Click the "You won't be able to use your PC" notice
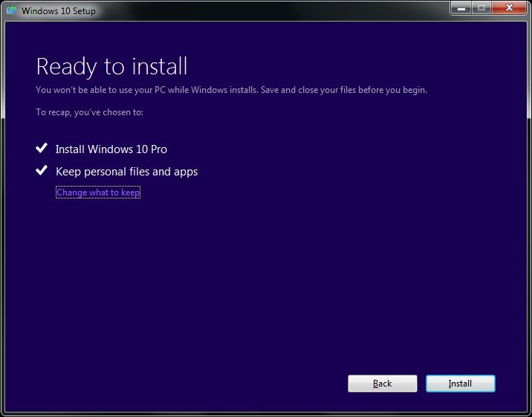The image size is (532, 417). 231,90
